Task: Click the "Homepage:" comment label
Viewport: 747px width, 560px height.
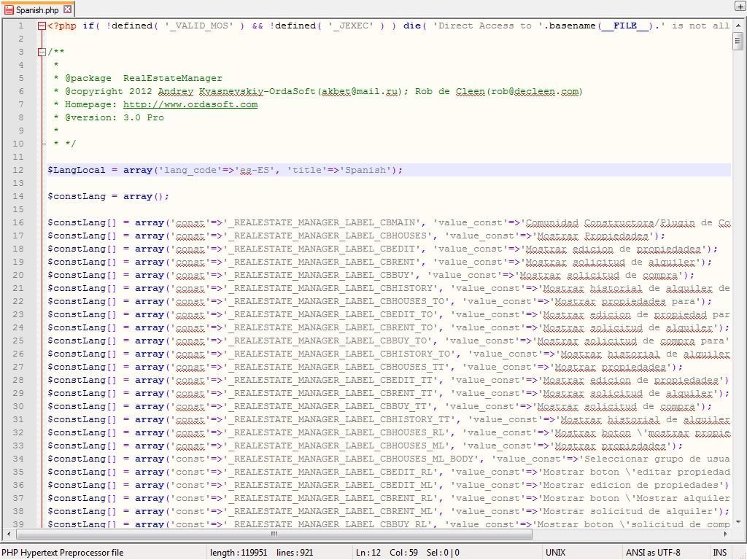Action: (91, 104)
